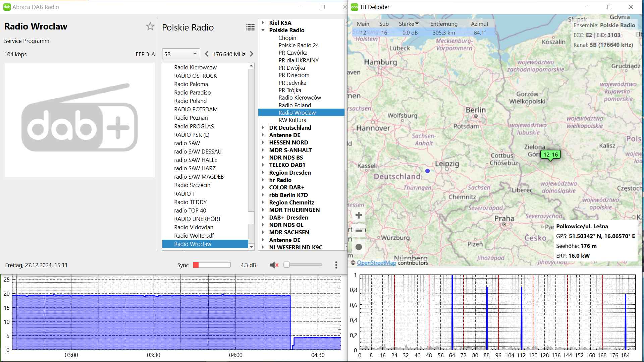Image resolution: width=644 pixels, height=362 pixels.
Task: Click the map center dot button
Action: click(359, 247)
